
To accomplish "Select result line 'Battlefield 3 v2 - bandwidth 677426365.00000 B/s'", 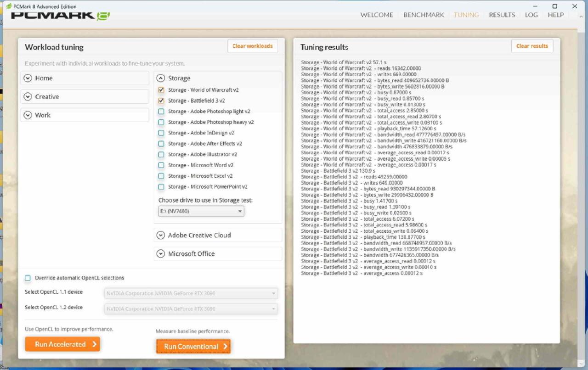I will pos(370,255).
